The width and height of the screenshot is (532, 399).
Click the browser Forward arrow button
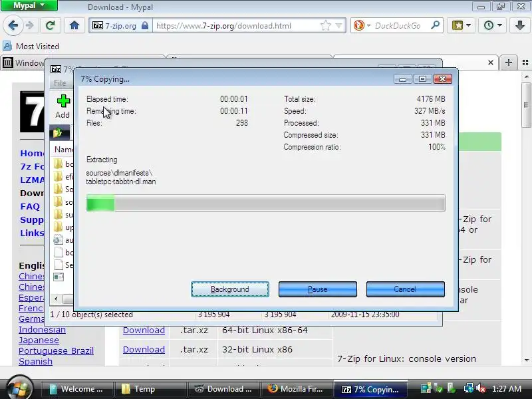tap(30, 25)
